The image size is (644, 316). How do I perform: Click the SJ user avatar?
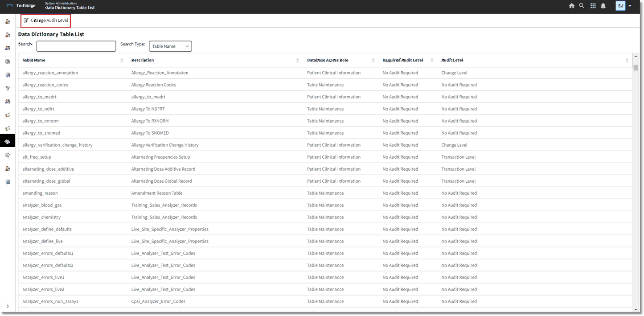tap(620, 6)
